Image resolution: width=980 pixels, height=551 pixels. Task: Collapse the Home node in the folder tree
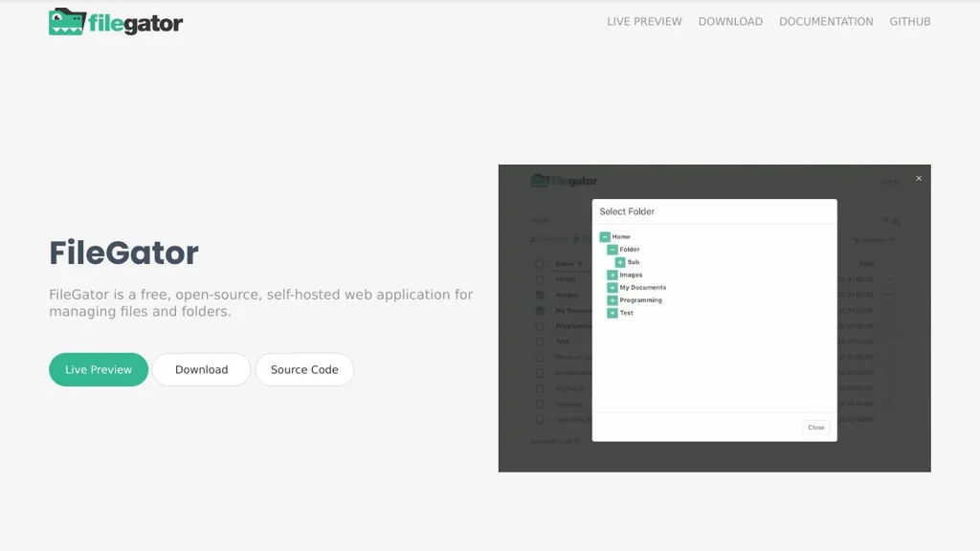(605, 236)
